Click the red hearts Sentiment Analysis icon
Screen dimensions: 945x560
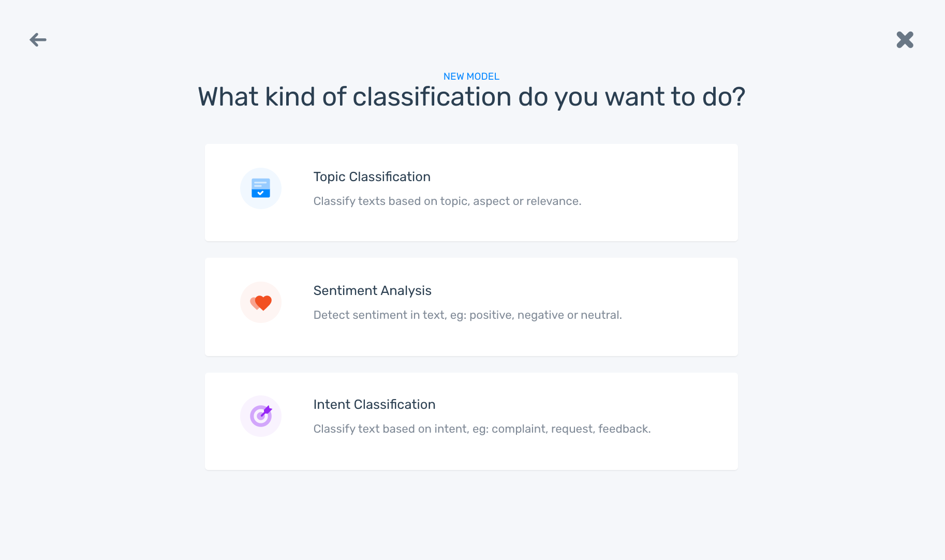pyautogui.click(x=261, y=302)
